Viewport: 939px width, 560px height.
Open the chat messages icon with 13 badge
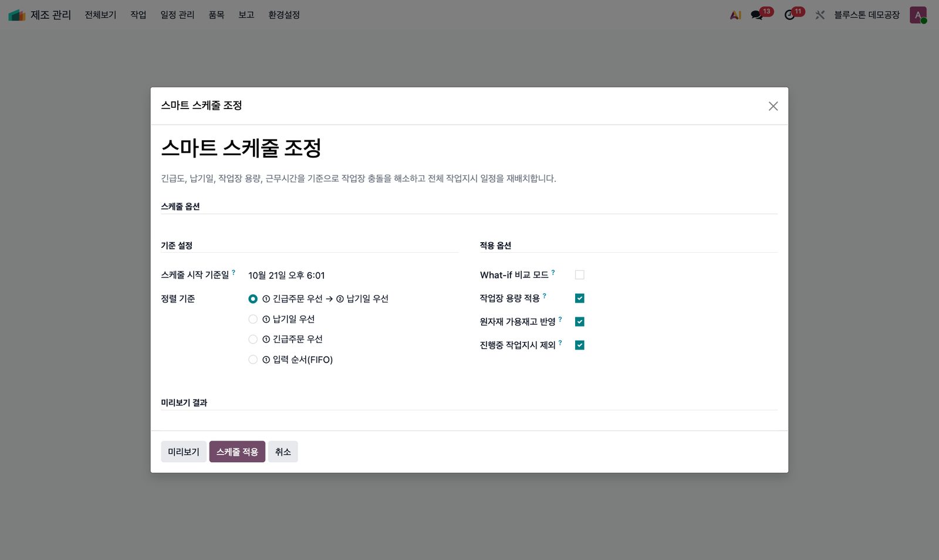(757, 15)
